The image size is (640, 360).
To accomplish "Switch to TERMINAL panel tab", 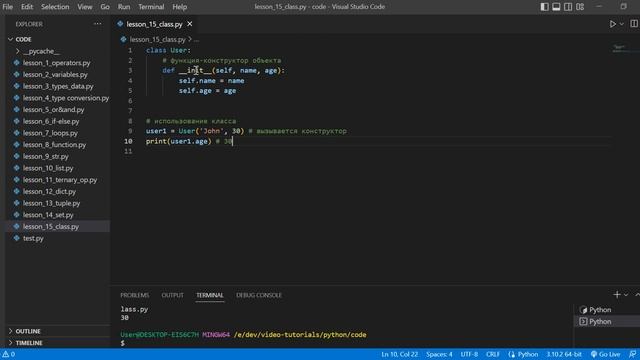I will click(x=210, y=295).
